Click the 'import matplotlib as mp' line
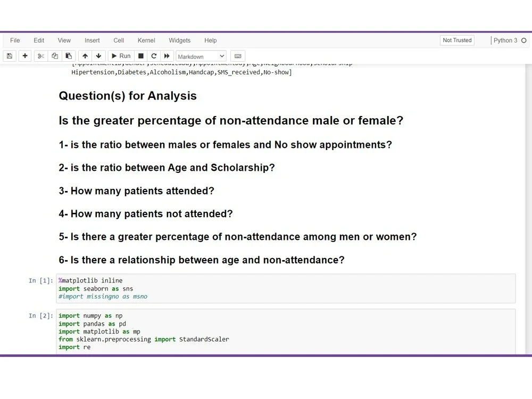 click(x=99, y=332)
